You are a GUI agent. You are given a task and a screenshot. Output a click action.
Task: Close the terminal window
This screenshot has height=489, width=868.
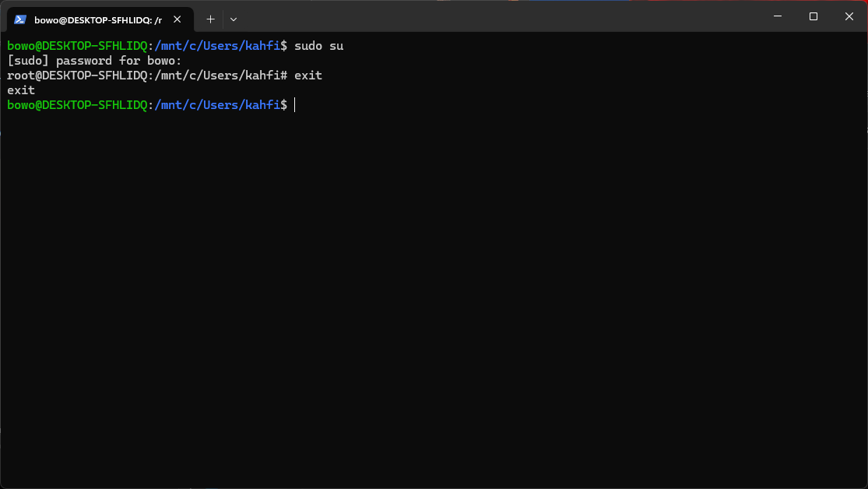(849, 16)
